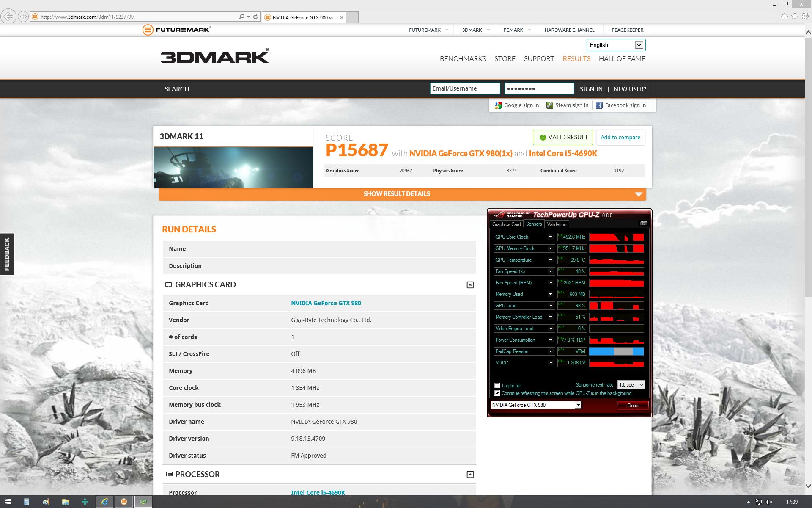The width and height of the screenshot is (812, 508).
Task: Click the orange Futuremark taskbar icon
Action: (x=124, y=502)
